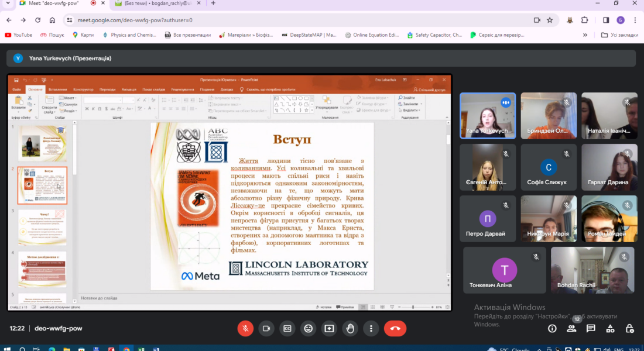Viewport: 644px width, 351px height.
Task: Raise your hand in the meeting
Action: click(x=350, y=328)
